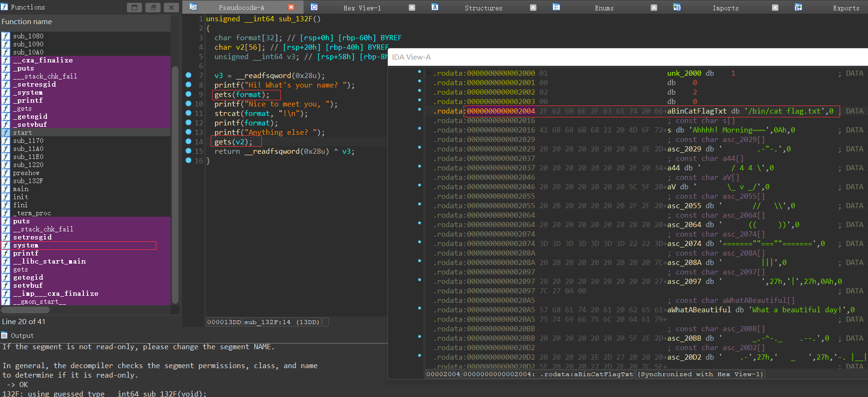Click the Exports tab icon
This screenshot has width=868, height=397.
(x=798, y=7)
